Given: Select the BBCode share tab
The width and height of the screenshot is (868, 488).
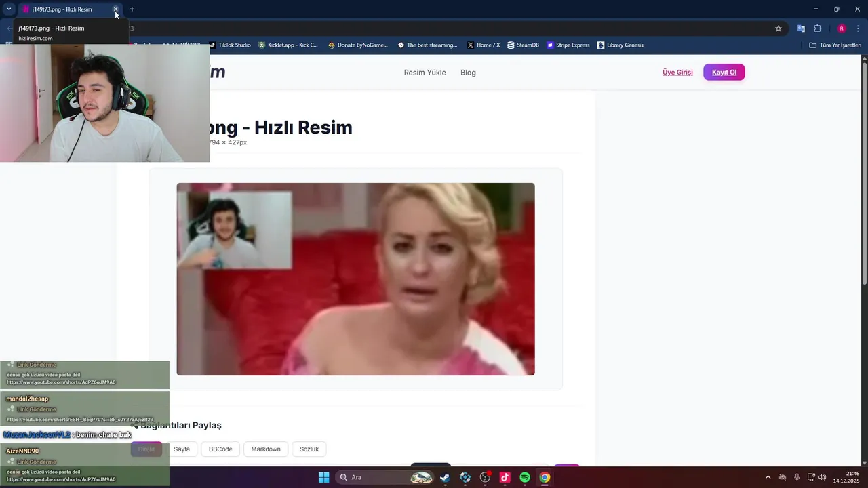Looking at the screenshot, I should pos(220,449).
